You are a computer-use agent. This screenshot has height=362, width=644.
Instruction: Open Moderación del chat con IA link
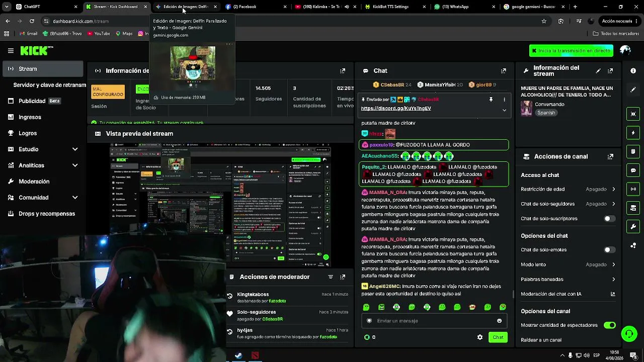568,294
